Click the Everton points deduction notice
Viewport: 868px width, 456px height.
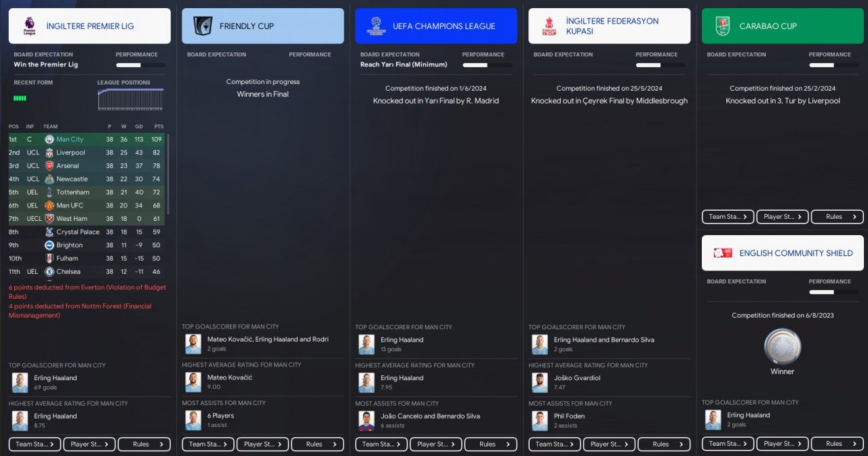[x=87, y=292]
